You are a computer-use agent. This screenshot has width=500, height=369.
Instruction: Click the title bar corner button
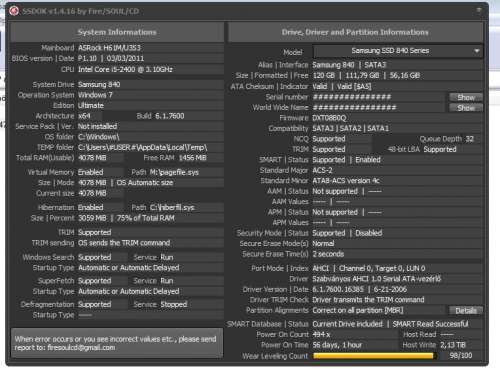(x=479, y=10)
